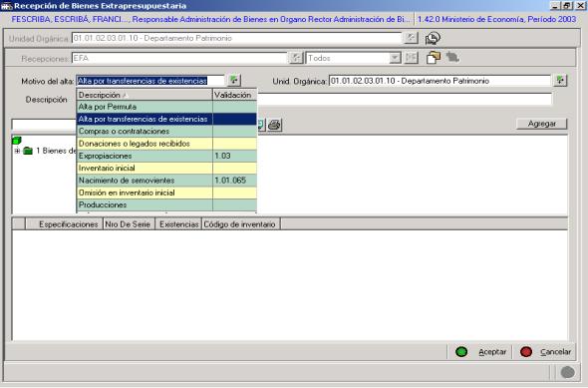Click the Especificaciones column header
This screenshot has width=588, height=388.
[x=65, y=224]
